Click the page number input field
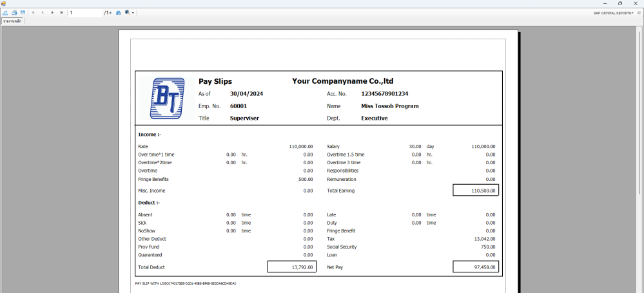This screenshot has width=644, height=293. 85,12
